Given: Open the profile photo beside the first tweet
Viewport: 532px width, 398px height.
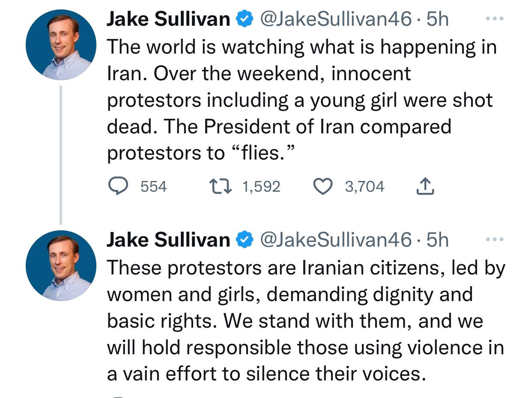Looking at the screenshot, I should coord(61,45).
